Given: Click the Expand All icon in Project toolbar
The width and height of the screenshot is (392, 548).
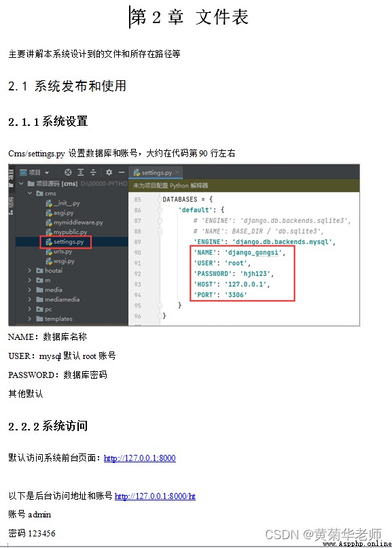Looking at the screenshot, I should [81, 172].
